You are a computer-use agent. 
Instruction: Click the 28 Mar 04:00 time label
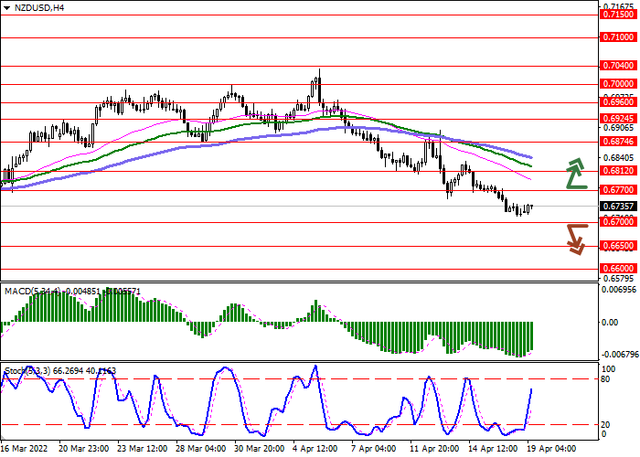point(202,449)
